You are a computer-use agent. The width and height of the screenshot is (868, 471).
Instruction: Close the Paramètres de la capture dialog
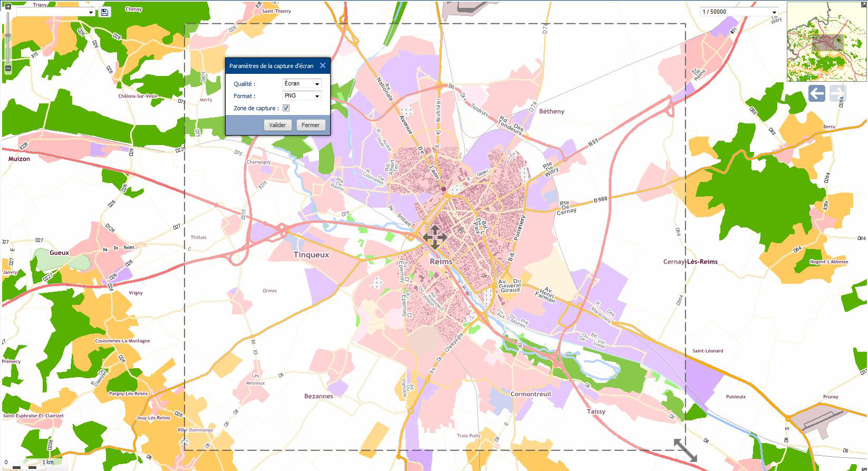(323, 66)
